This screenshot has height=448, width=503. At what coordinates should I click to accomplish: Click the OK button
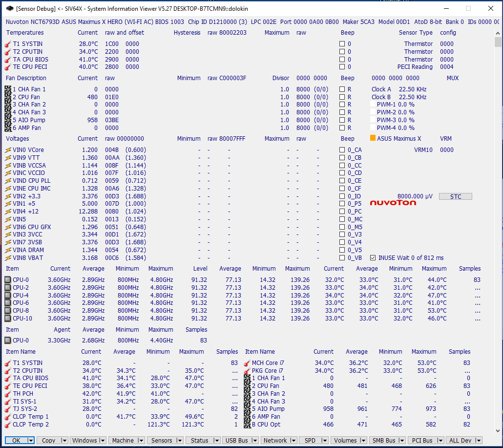(x=16, y=441)
